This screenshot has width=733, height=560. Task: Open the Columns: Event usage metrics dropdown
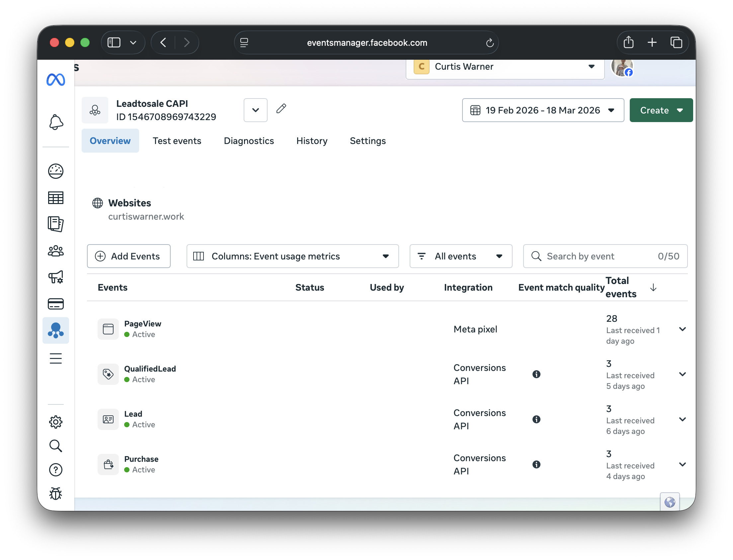point(292,256)
